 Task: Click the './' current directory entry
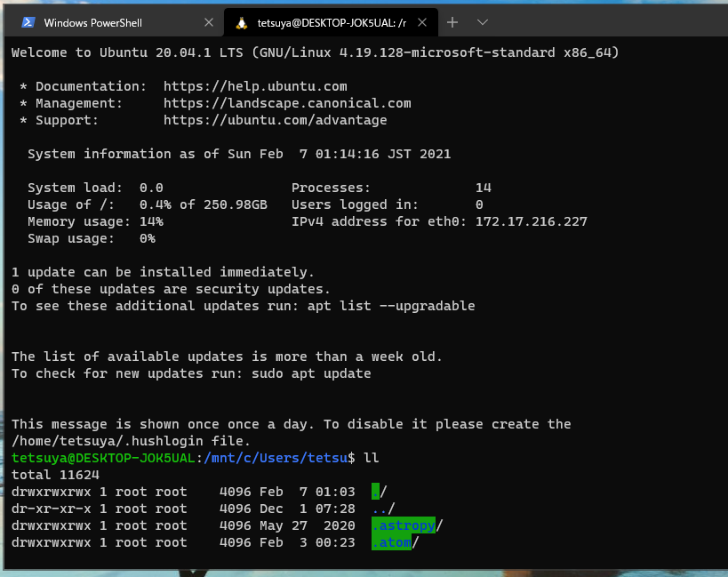pos(380,492)
